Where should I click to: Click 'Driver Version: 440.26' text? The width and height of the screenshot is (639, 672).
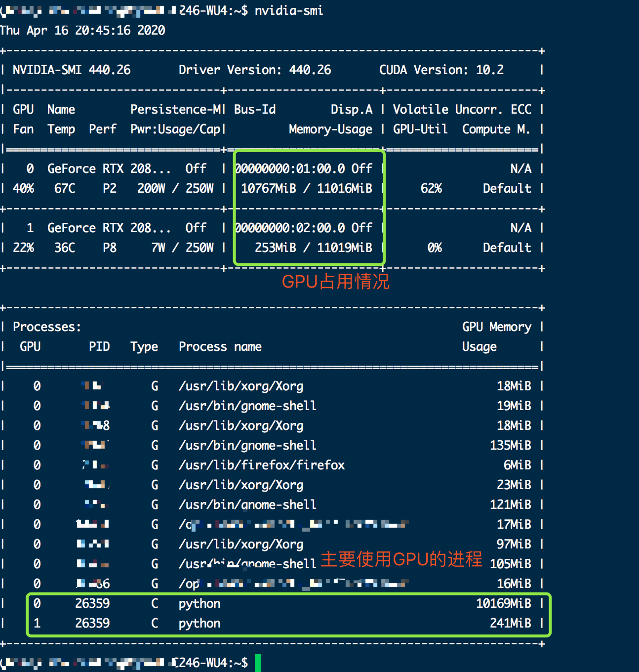click(255, 70)
